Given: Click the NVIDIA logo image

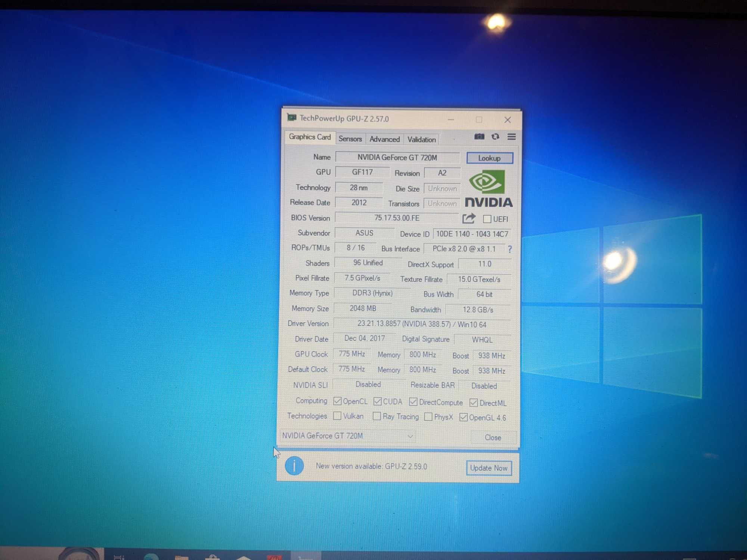Looking at the screenshot, I should coord(489,189).
